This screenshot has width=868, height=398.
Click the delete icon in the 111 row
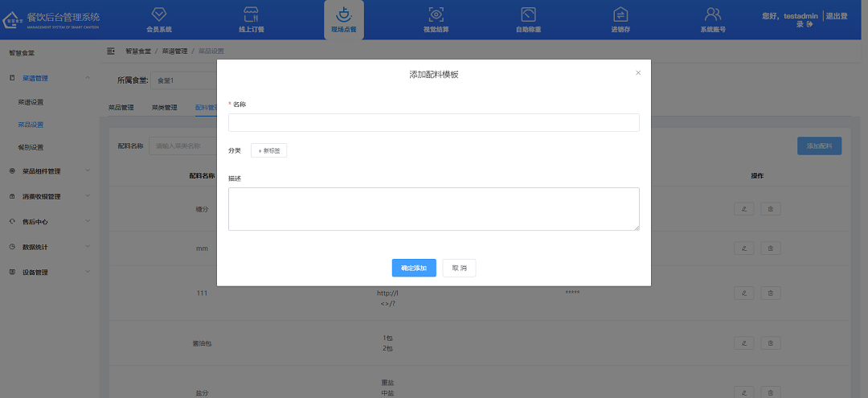pos(771,293)
